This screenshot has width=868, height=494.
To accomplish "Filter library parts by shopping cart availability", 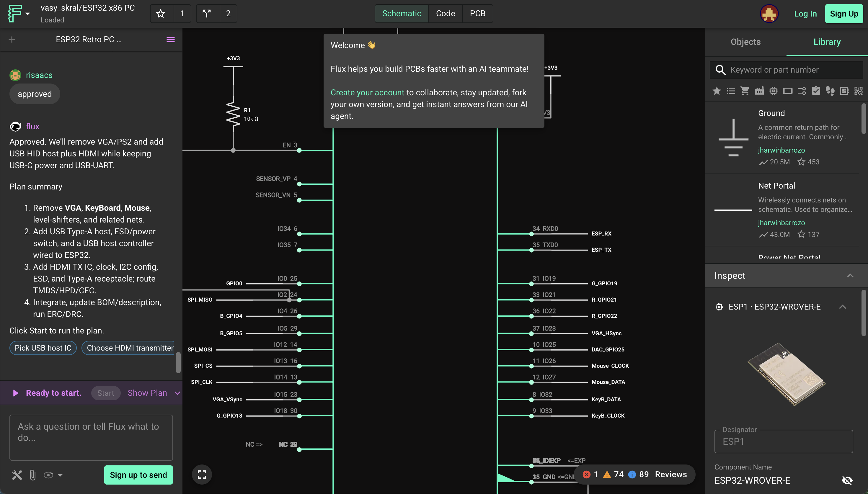I will (x=745, y=91).
